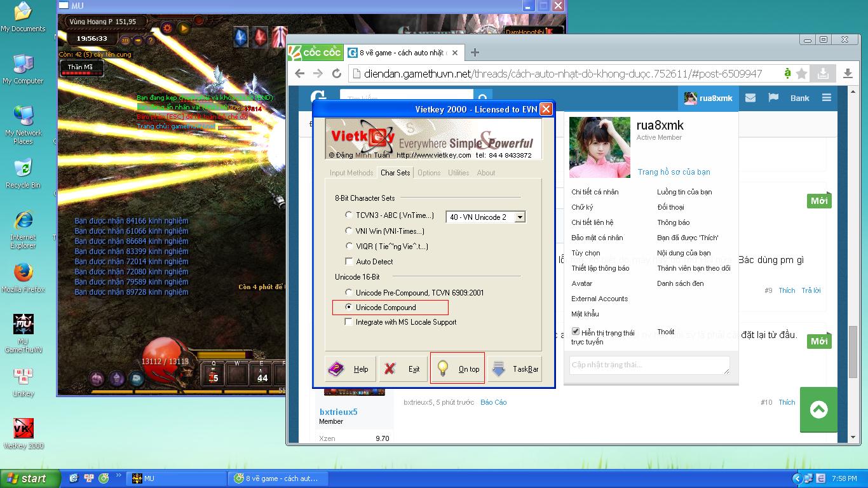Launch MU GameThuVN desktop shortcut

[23, 334]
